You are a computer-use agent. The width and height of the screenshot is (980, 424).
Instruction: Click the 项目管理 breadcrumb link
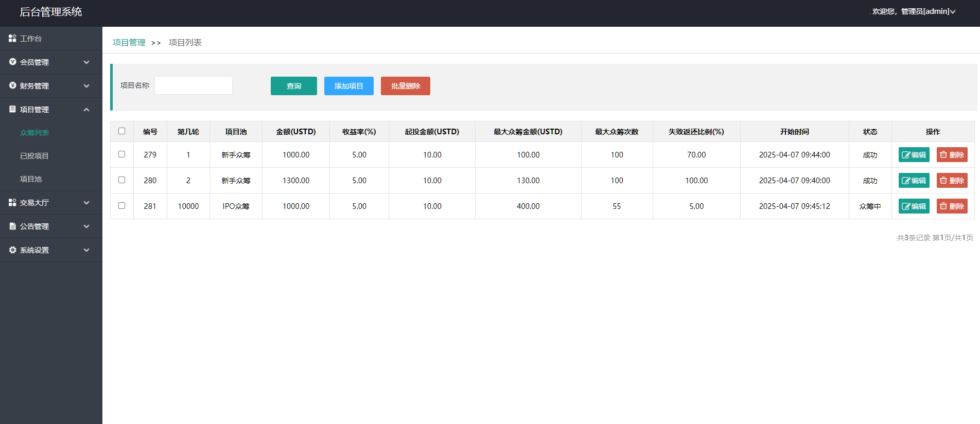(129, 43)
